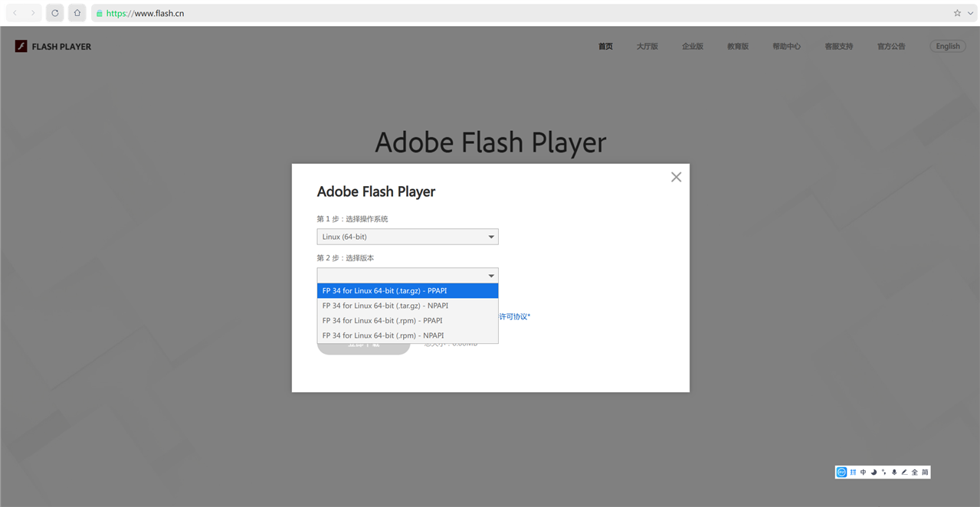Select FP 34 Linux 64-bit rpm PPAPI
This screenshot has width=980, height=507.
pos(408,321)
